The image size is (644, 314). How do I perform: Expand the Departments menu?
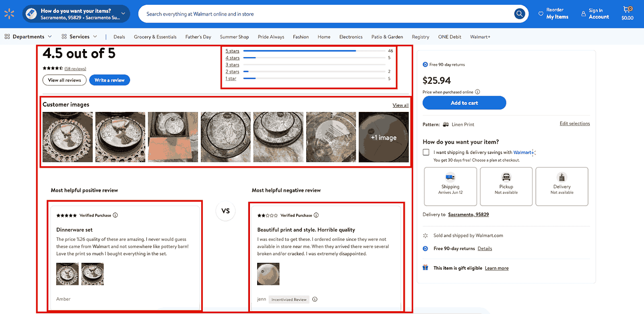click(x=28, y=37)
